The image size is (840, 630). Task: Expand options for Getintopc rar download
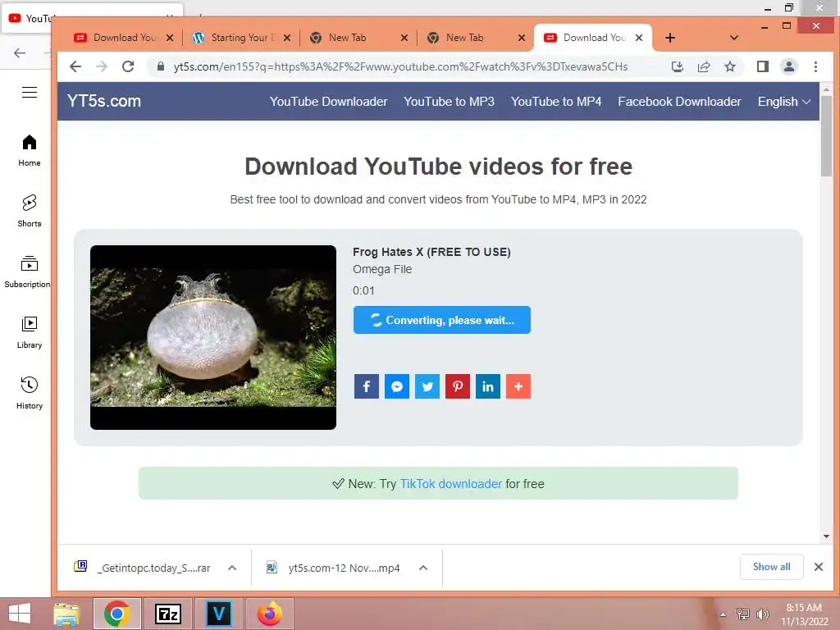pos(232,568)
